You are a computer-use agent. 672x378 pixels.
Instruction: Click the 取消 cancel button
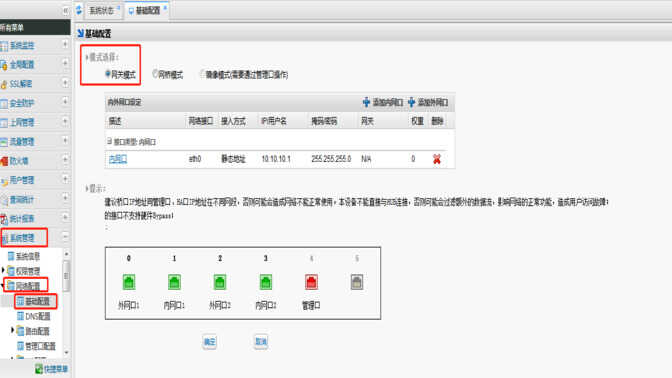coord(261,342)
